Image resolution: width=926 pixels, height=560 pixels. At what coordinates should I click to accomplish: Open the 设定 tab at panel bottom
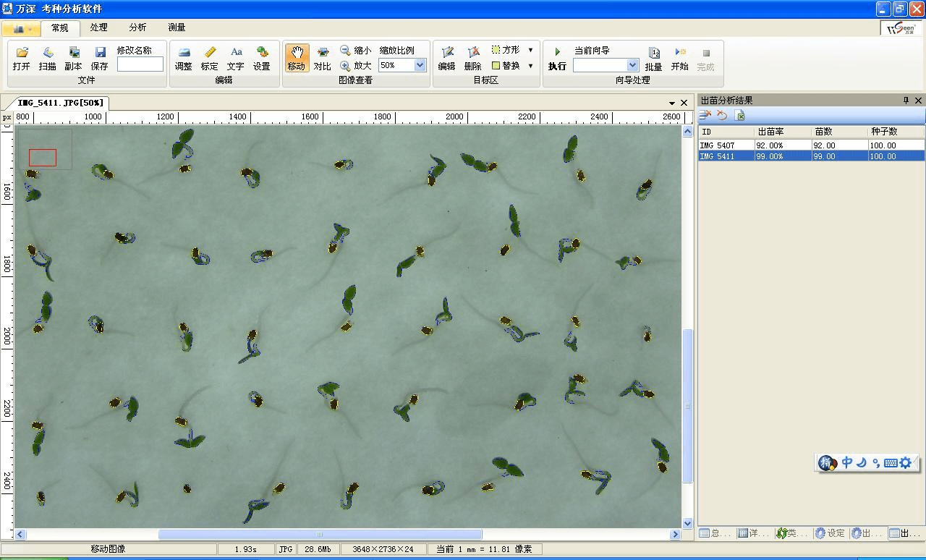(831, 533)
